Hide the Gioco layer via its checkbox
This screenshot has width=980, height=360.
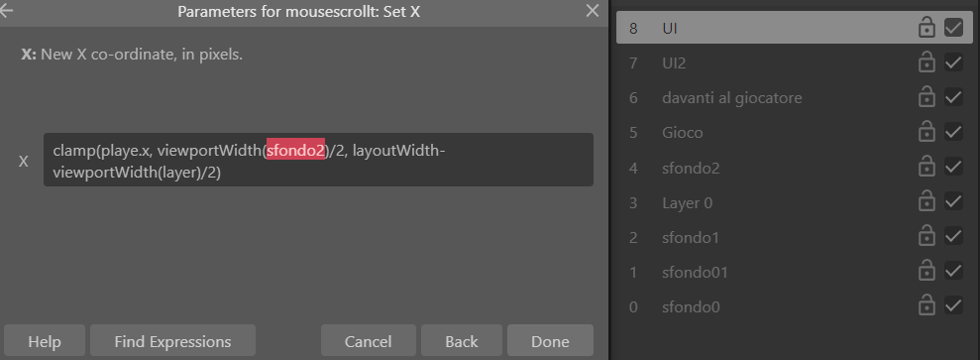coord(953,133)
